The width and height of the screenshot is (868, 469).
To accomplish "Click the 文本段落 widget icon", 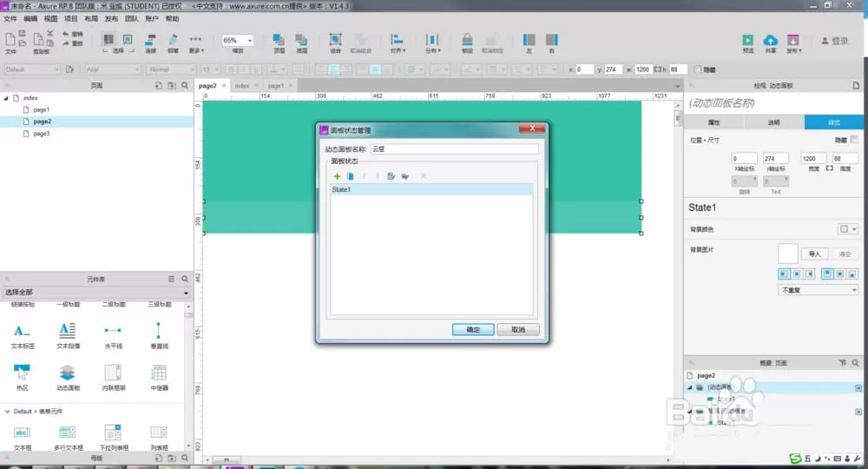I will tap(68, 331).
